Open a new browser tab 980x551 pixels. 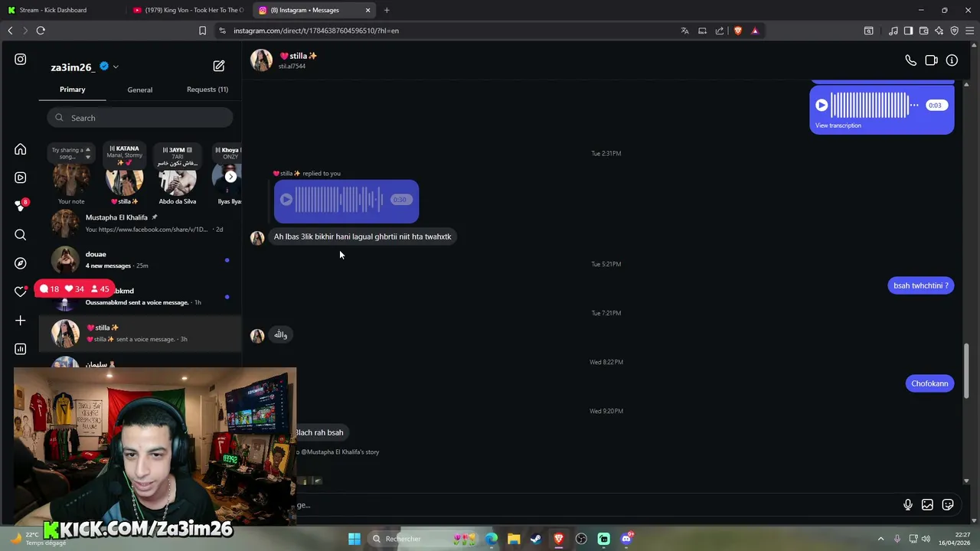click(x=387, y=10)
